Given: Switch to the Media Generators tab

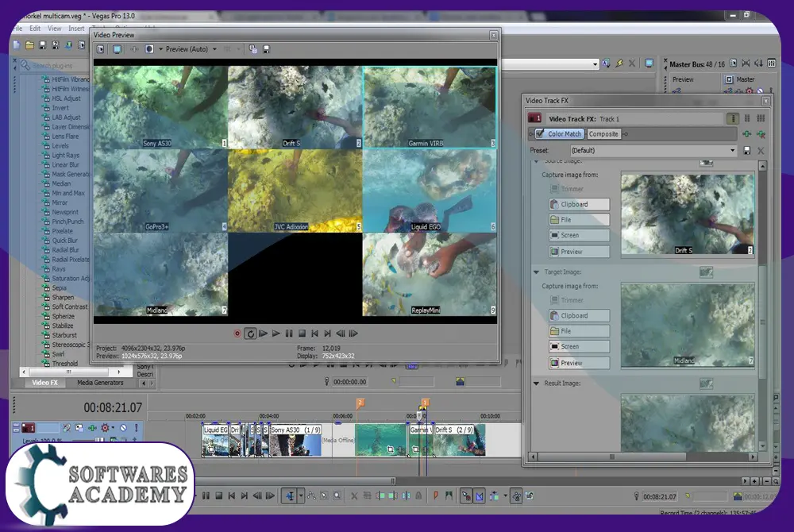Looking at the screenshot, I should click(100, 383).
